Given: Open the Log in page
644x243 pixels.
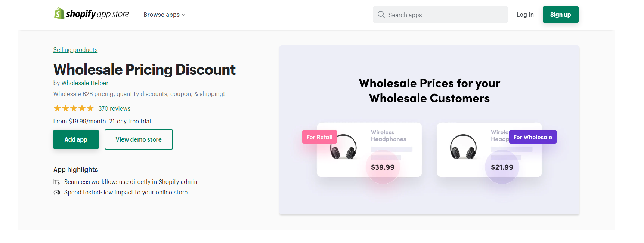Looking at the screenshot, I should pos(525,15).
